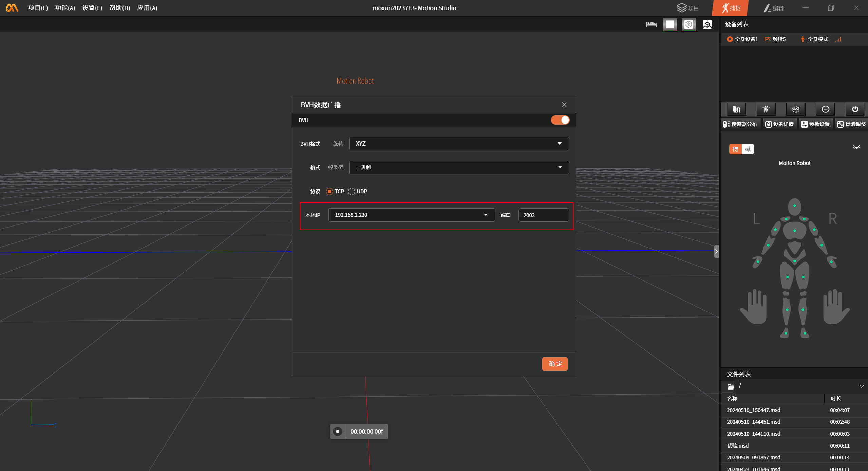868x471 pixels.
Task: Turn off the BVH broadcast switch
Action: [x=560, y=120]
